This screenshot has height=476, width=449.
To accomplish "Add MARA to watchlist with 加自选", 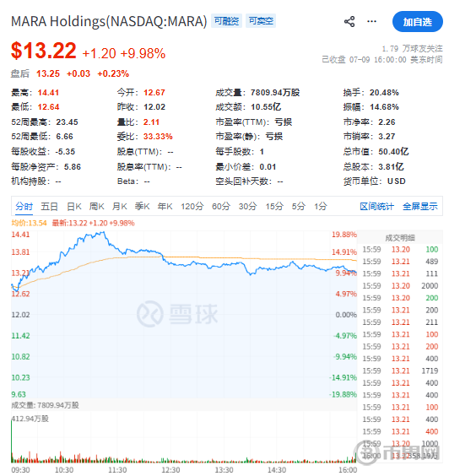I will [418, 22].
